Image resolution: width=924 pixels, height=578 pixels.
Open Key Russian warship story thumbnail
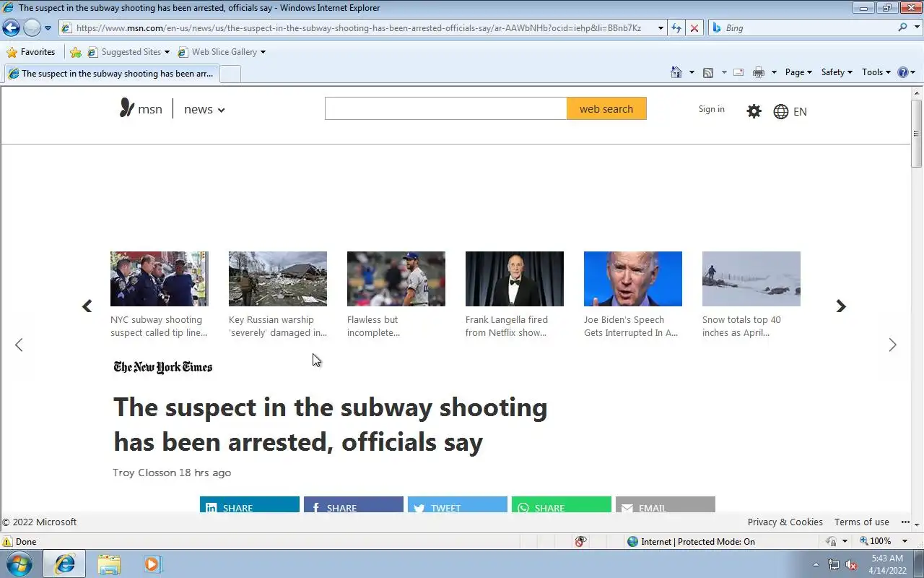point(278,279)
